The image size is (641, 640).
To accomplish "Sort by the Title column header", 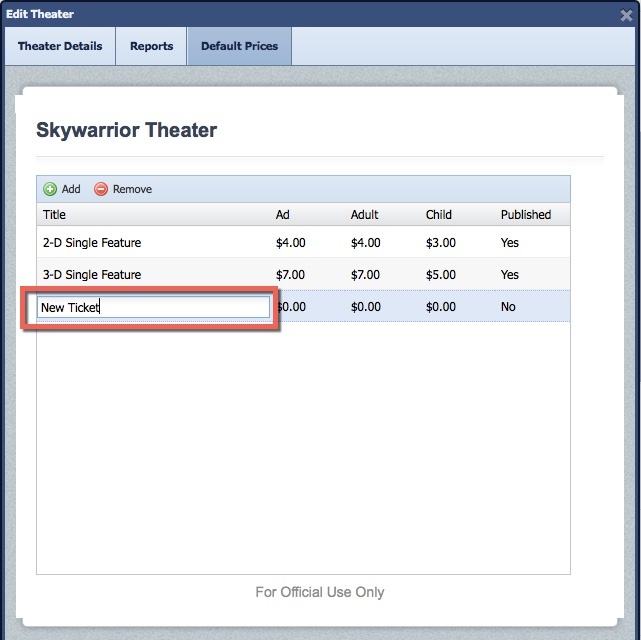I will [54, 214].
